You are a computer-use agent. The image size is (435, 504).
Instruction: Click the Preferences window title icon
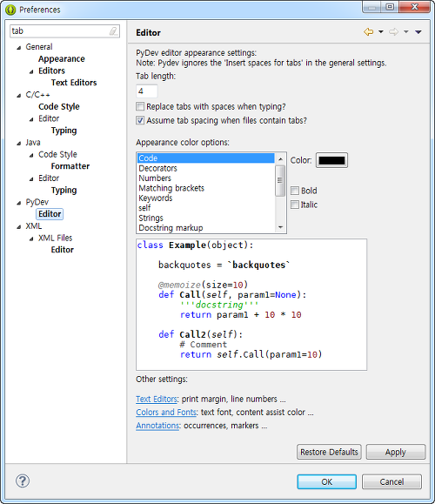pyautogui.click(x=10, y=10)
